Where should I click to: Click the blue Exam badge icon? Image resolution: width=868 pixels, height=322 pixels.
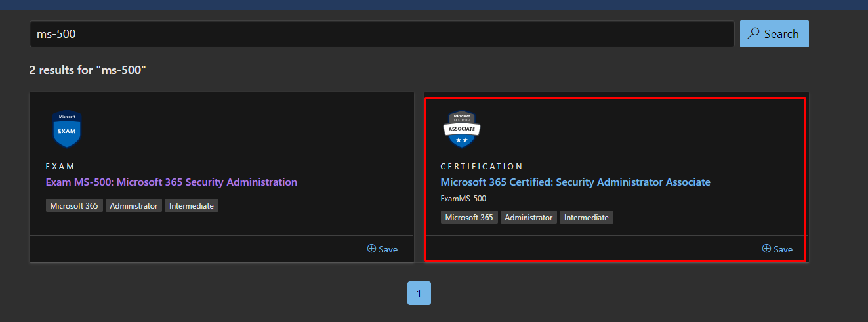coord(67,129)
